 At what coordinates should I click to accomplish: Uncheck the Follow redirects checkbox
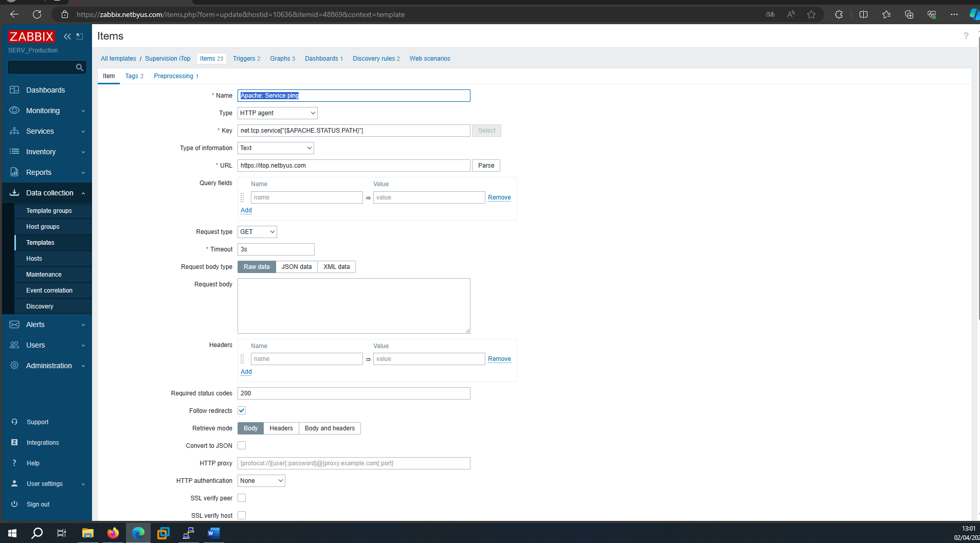click(x=242, y=411)
